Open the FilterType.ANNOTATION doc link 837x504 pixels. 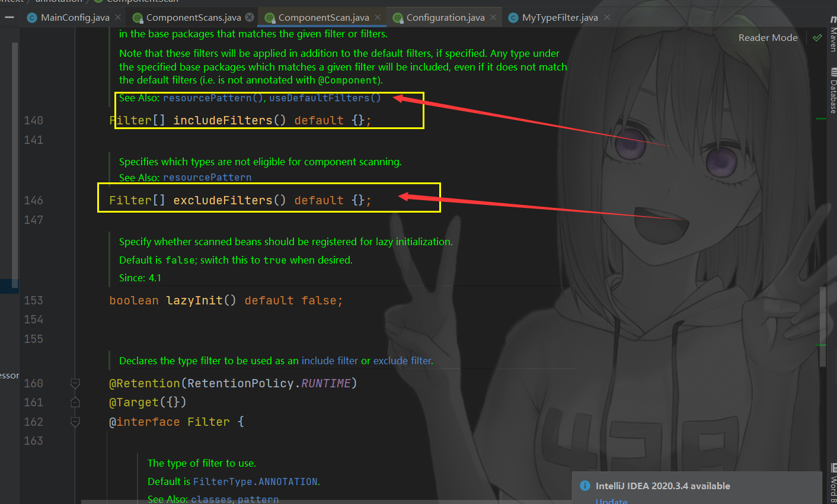click(255, 481)
